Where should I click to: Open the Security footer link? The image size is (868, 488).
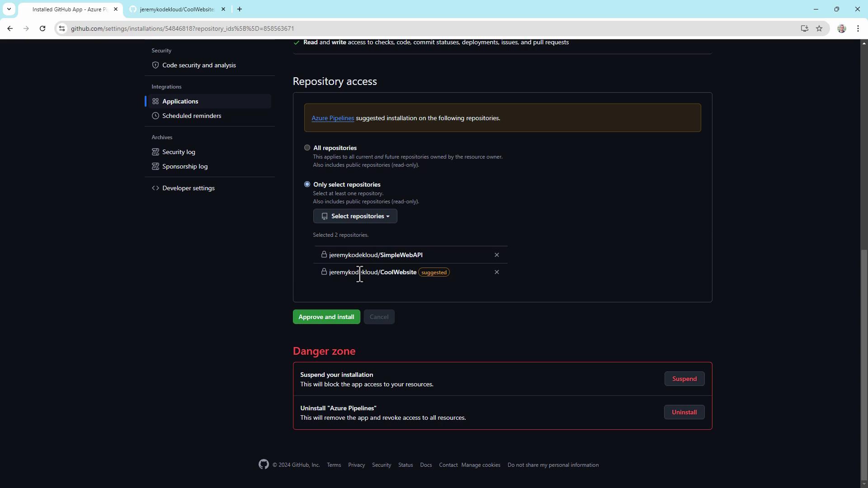click(382, 465)
